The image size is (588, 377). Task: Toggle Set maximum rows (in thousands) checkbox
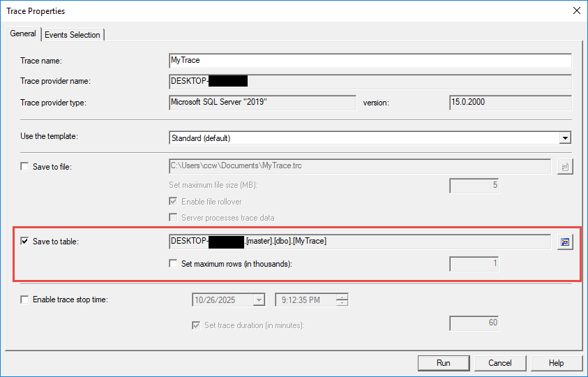(x=173, y=264)
